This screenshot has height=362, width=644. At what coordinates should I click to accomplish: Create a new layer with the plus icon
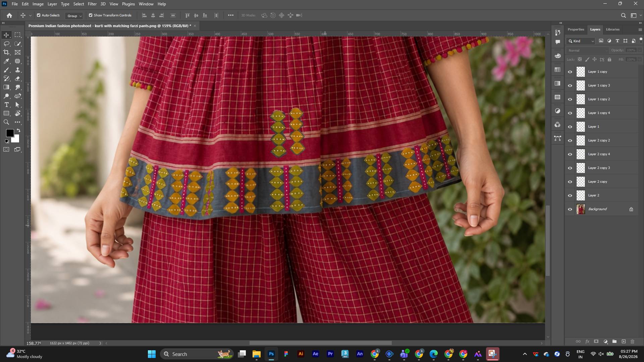(x=624, y=342)
